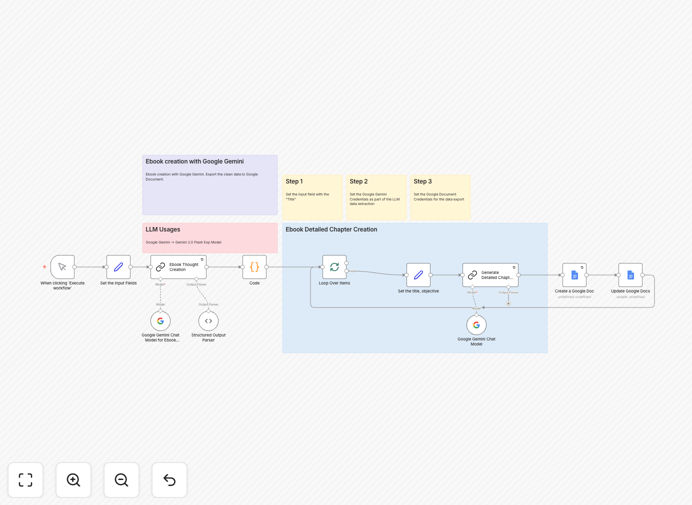
Task: Click the Structured Output Parser label
Action: [208, 337]
